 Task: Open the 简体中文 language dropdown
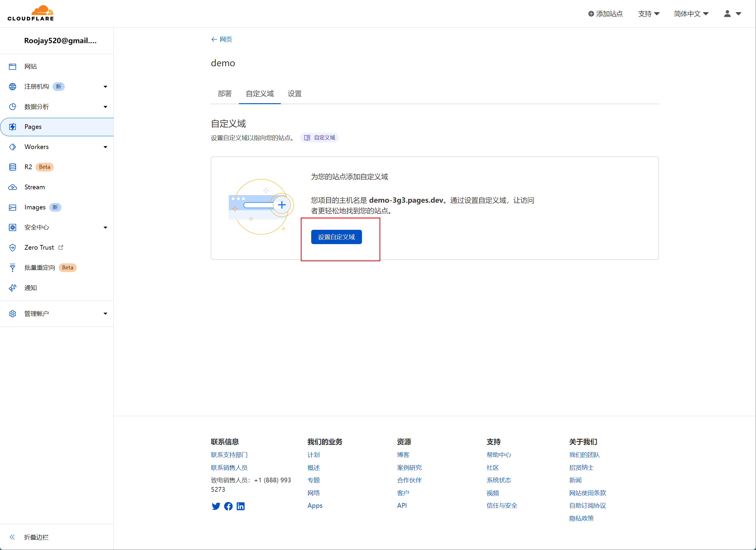pyautogui.click(x=691, y=14)
